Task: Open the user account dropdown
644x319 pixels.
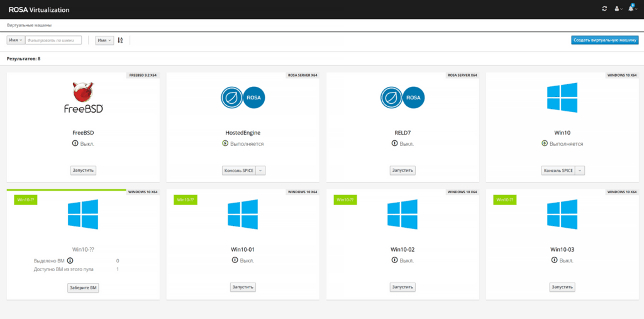Action: (618, 9)
